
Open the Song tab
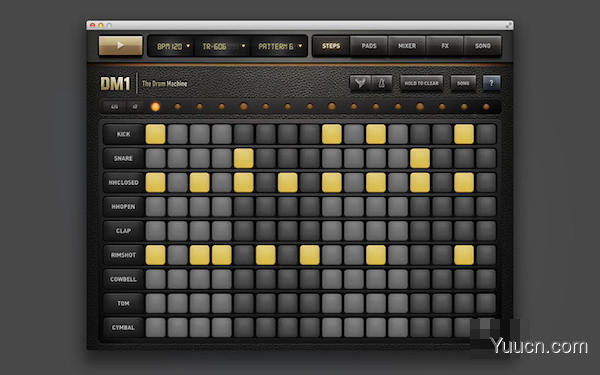[x=483, y=46]
